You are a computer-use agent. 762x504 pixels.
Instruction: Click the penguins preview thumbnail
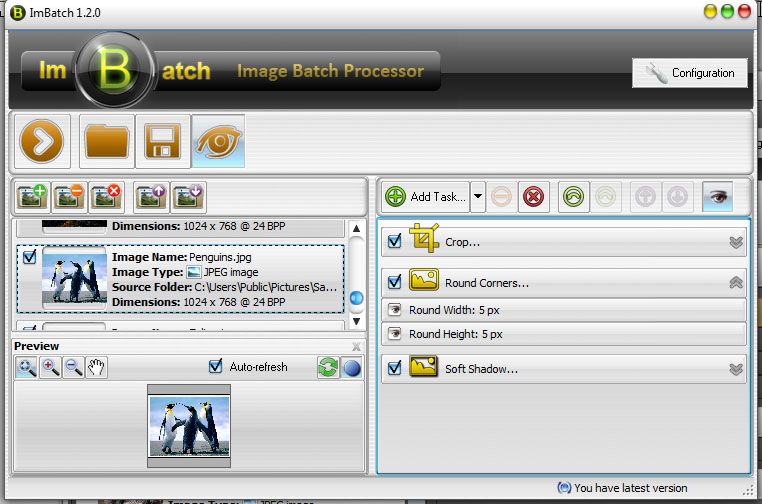pyautogui.click(x=189, y=424)
